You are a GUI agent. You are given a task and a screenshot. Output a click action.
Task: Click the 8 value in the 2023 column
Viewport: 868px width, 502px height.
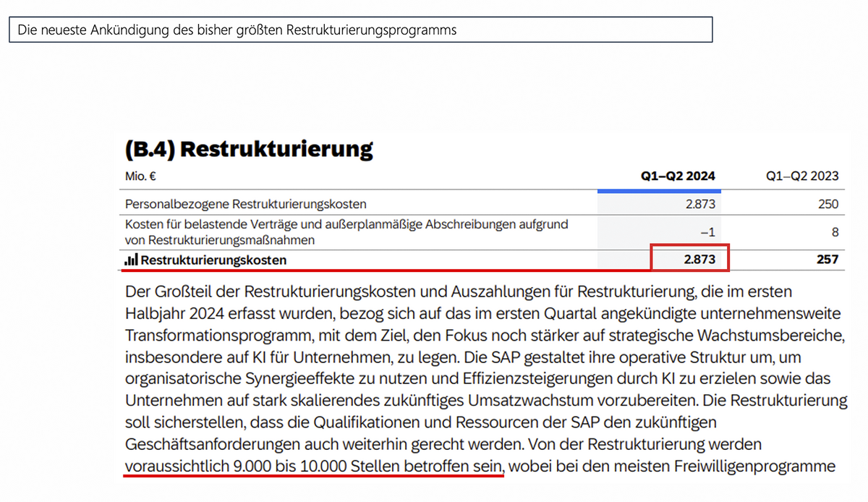tap(835, 232)
